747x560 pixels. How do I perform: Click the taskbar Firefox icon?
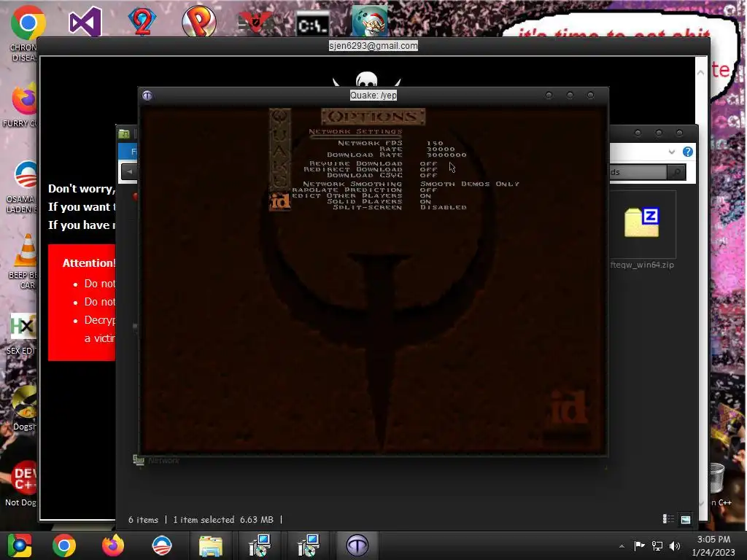pos(113,545)
